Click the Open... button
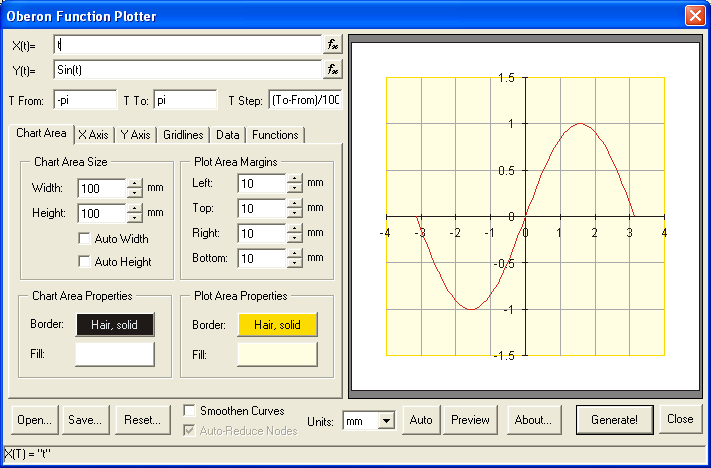 coord(35,420)
